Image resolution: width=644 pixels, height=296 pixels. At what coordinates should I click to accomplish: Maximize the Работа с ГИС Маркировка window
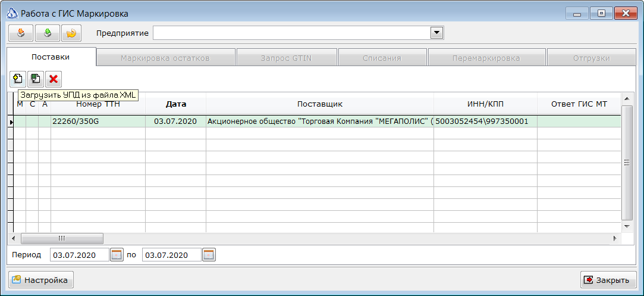(601, 14)
